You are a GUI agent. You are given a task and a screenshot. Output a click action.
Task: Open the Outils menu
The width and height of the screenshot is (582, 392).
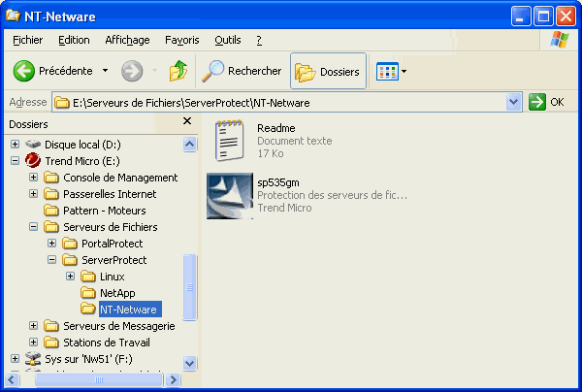[x=228, y=40]
